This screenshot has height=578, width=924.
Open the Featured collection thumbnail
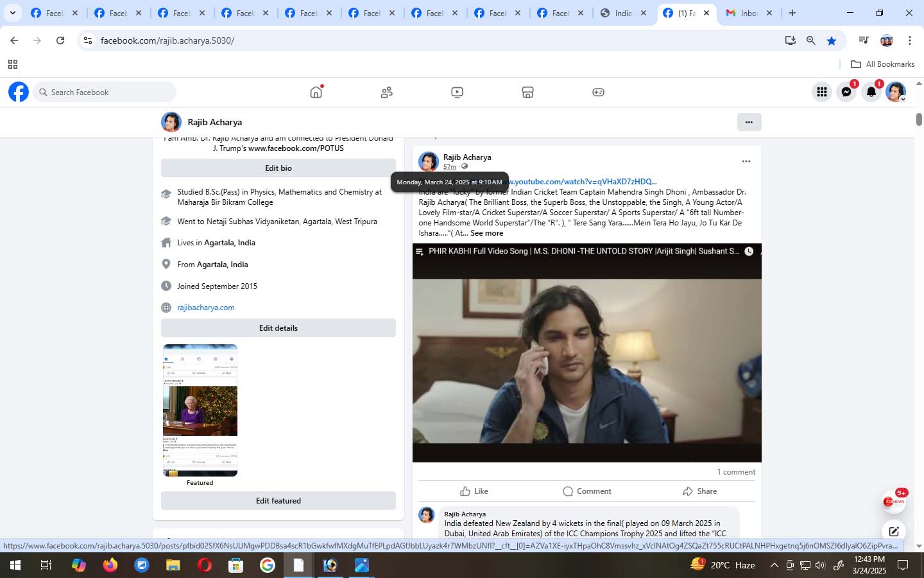[200, 410]
